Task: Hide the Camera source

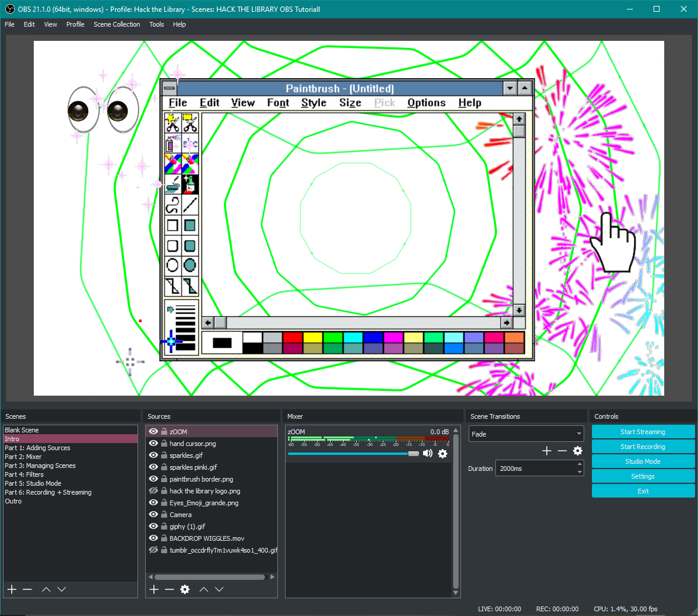Action: click(153, 515)
